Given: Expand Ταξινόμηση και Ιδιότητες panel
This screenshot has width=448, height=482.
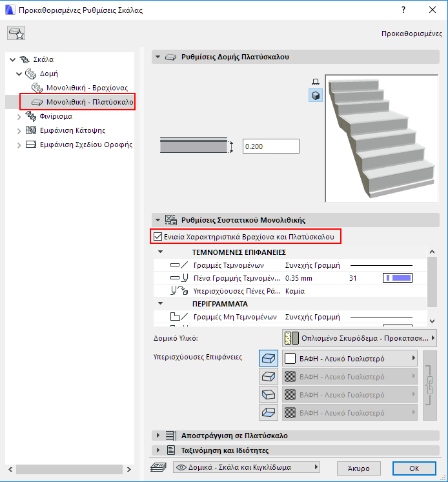Looking at the screenshot, I should (158, 450).
